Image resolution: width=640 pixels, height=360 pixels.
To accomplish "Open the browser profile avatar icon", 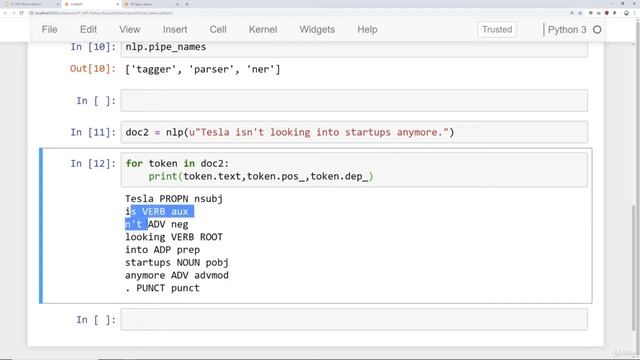I will pos(626,13).
